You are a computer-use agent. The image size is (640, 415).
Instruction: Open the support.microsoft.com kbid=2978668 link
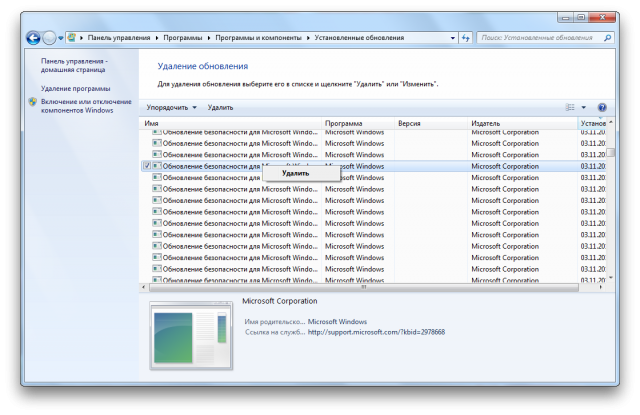tap(376, 332)
